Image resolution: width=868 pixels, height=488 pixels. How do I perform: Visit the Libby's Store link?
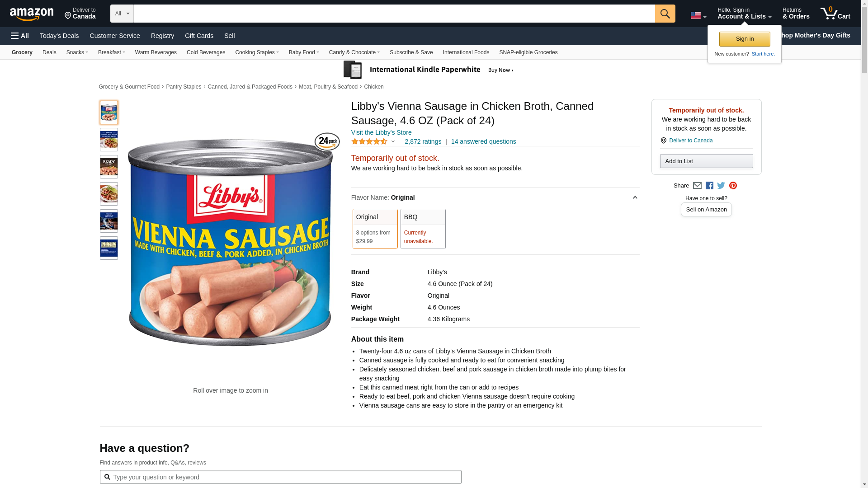[x=381, y=132]
